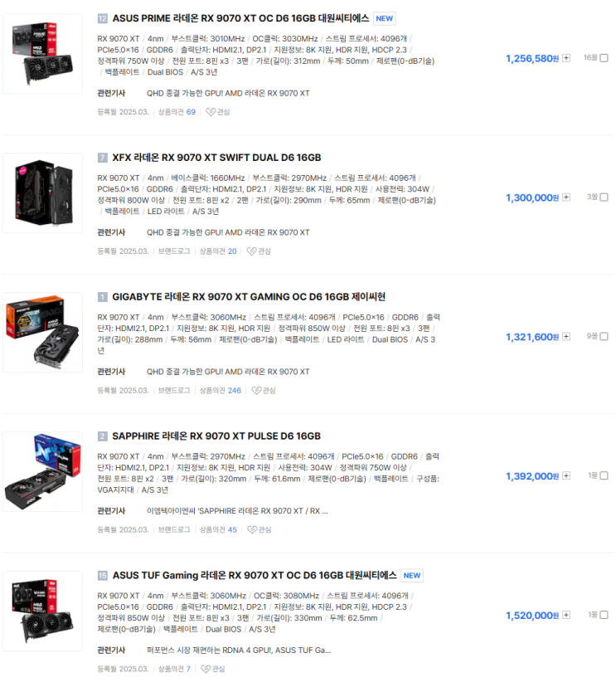Open related article about ASUS TUF RDNA 4
Screen dimensions: 616x687
239,650
